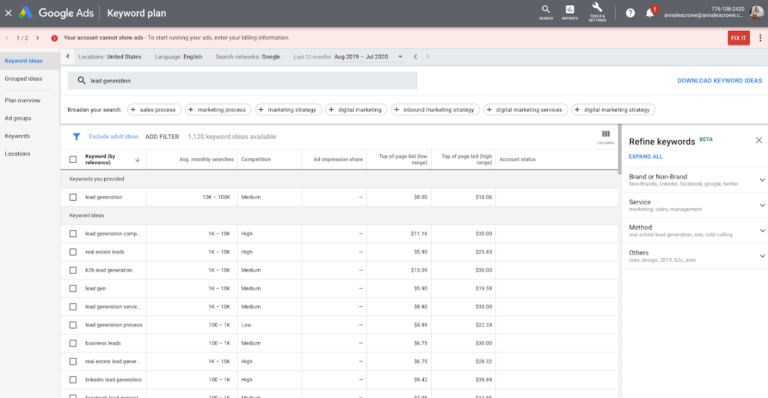This screenshot has width=768, height=398.
Task: Check the 'business leads' row
Action: pyautogui.click(x=73, y=344)
